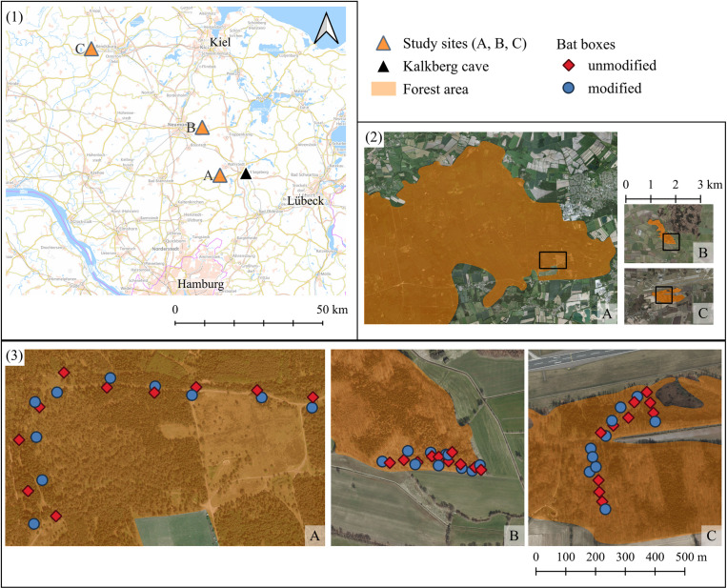Click the bottom-left blue circle in site A photo
The width and height of the screenshot is (727, 588).
34,523
